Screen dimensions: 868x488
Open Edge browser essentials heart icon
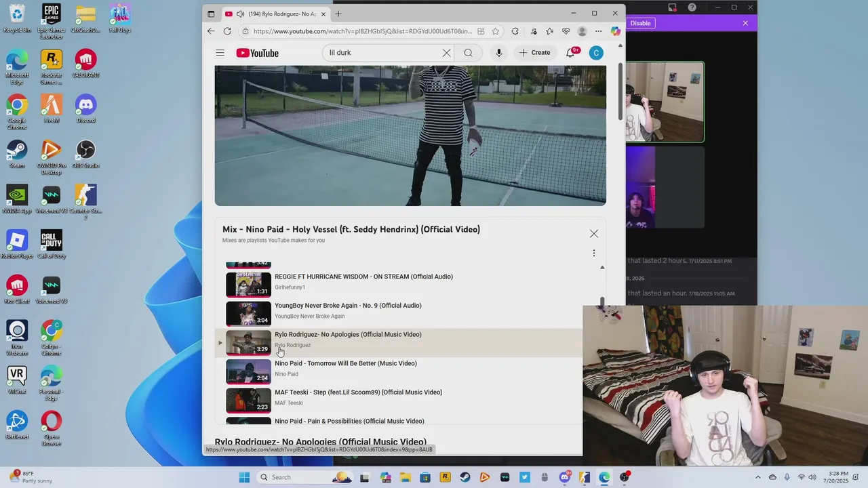[566, 31]
